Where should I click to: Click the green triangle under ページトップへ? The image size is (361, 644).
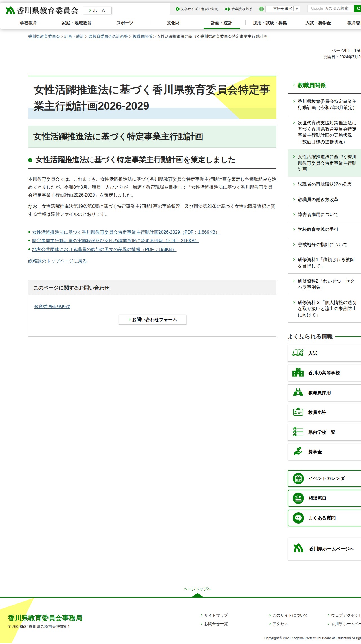click(197, 595)
